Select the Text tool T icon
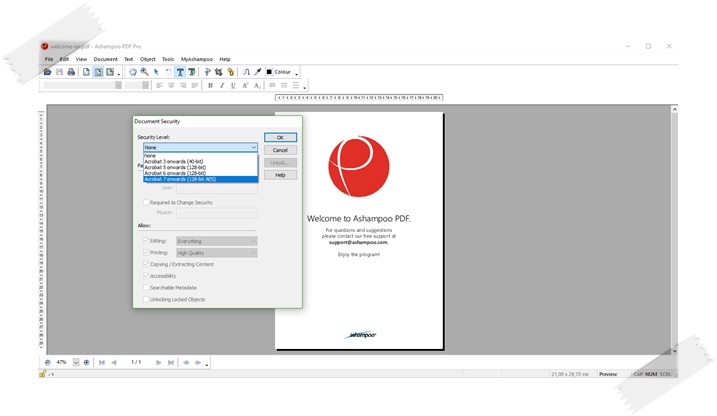This screenshot has height=416, width=717. [180, 72]
